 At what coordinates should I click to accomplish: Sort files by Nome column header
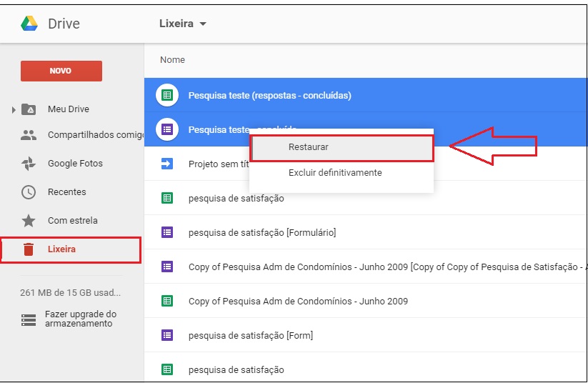pyautogui.click(x=172, y=60)
